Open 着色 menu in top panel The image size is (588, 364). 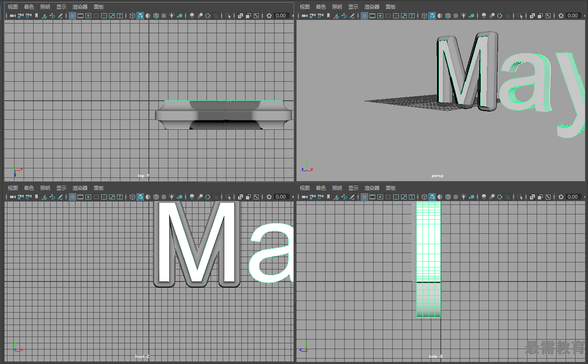[x=29, y=7]
